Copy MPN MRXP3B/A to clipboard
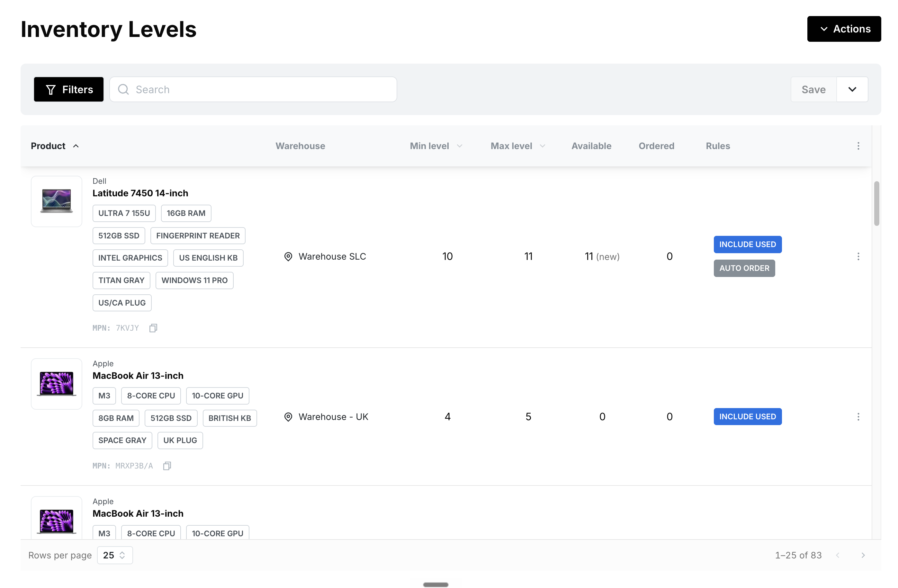 point(167,466)
